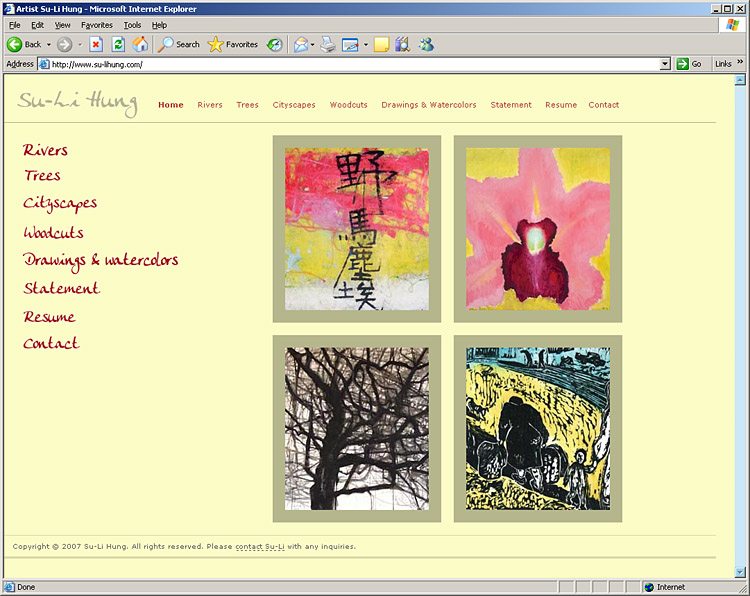Click the yellow Discuss note icon

(381, 44)
